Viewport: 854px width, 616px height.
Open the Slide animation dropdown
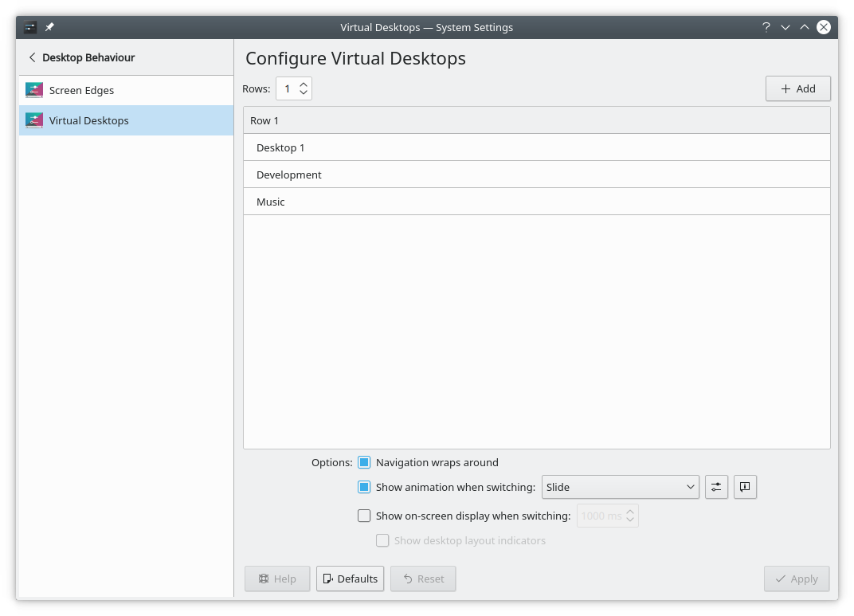(x=620, y=487)
